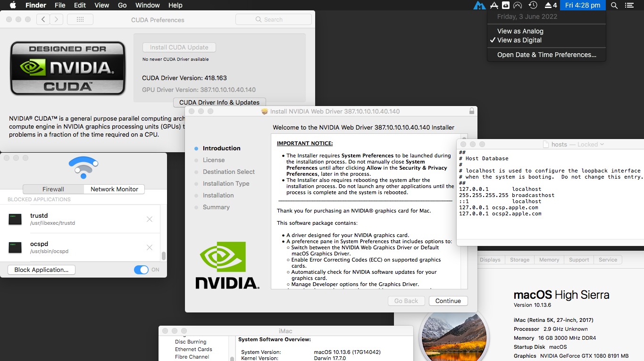Open the Help menu
This screenshot has width=644, height=361.
[x=175, y=5]
